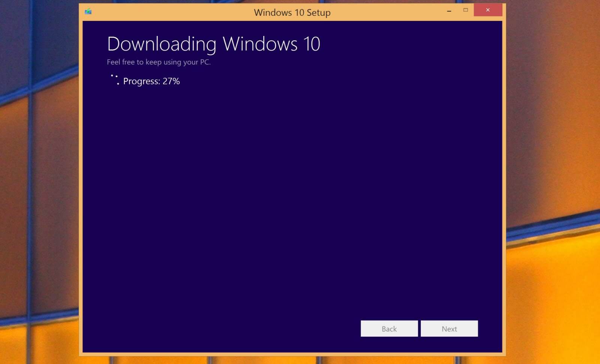Click 'Feel free to keep using your PC.' text
The height and width of the screenshot is (364, 600).
[159, 62]
